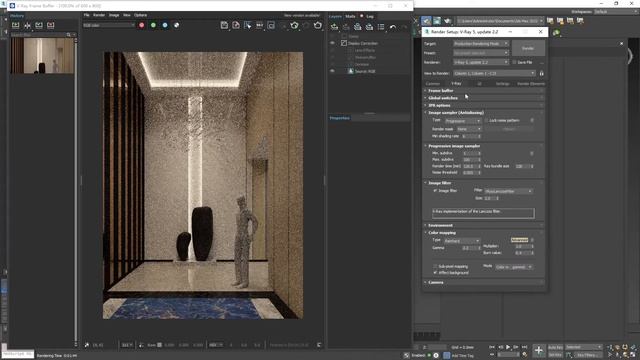Viewport: 640px width, 360px height.
Task: Open the Target dropdown in Render Setup
Action: (x=481, y=43)
